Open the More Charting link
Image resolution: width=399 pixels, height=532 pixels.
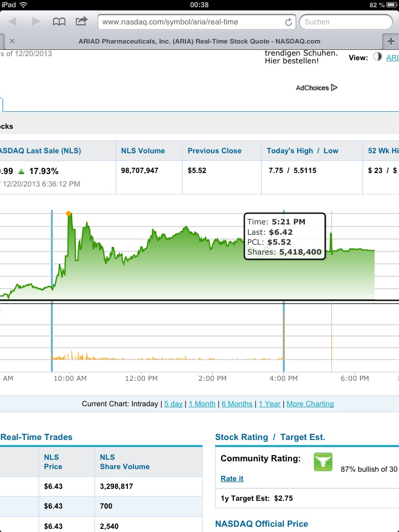tap(310, 404)
